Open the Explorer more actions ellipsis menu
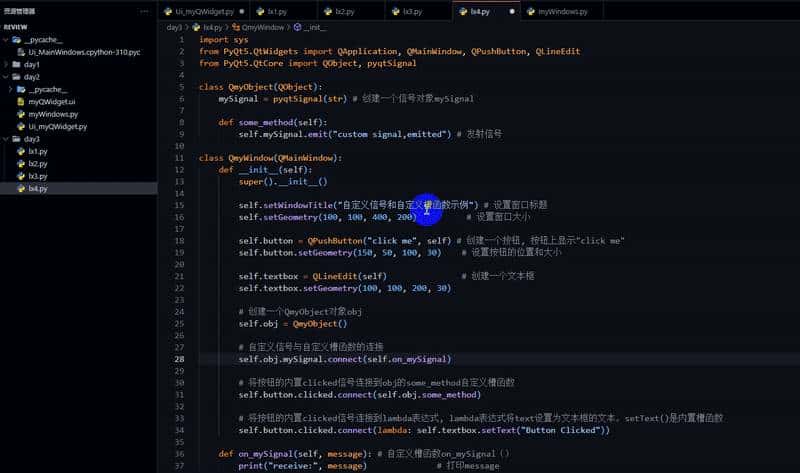The height and width of the screenshot is (473, 800). click(144, 11)
